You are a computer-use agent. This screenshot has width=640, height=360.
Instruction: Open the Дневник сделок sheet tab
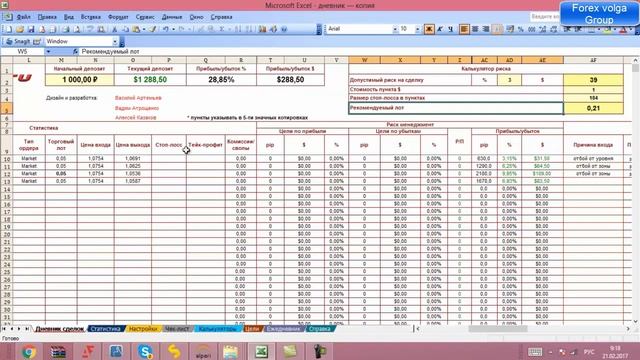(60, 329)
